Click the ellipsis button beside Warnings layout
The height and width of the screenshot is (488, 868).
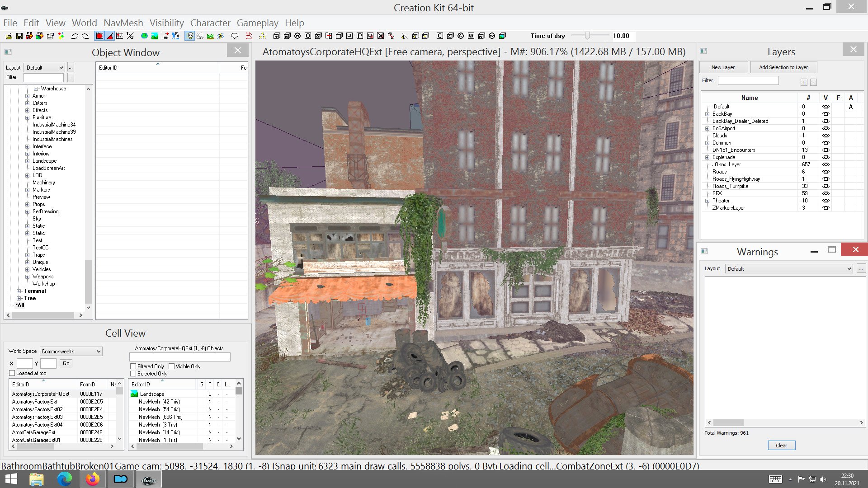pos(861,269)
